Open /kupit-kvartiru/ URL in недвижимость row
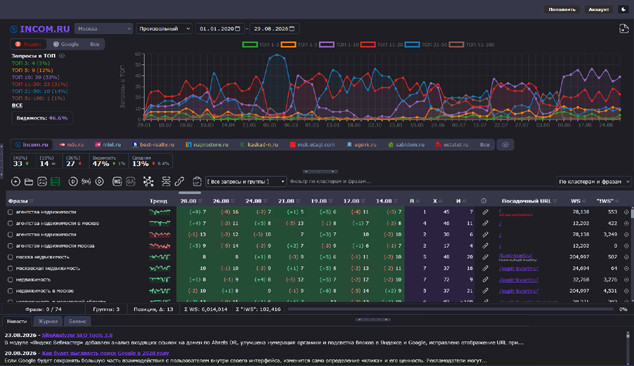634x366 pixels. pyautogui.click(x=519, y=279)
